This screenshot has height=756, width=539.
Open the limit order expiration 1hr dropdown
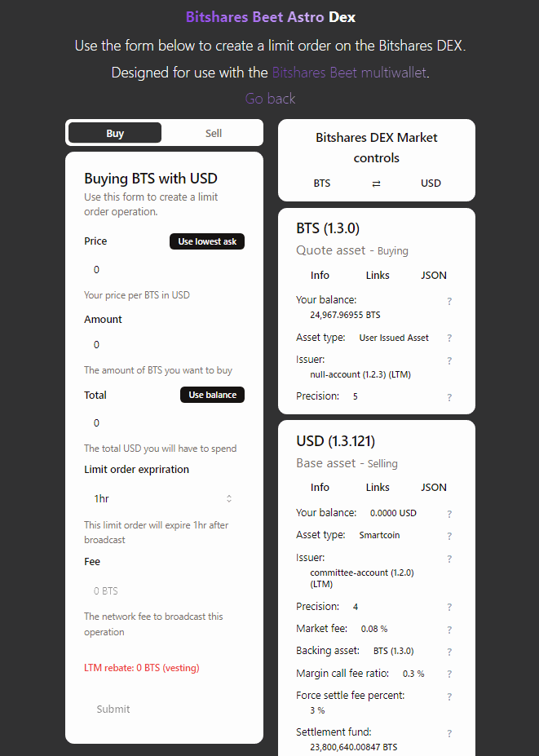[163, 498]
